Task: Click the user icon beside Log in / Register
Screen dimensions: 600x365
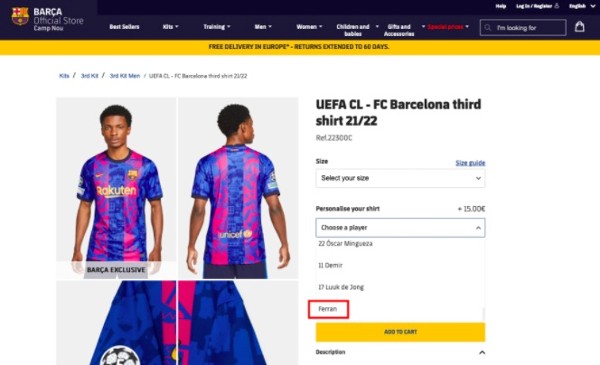Action: click(556, 6)
